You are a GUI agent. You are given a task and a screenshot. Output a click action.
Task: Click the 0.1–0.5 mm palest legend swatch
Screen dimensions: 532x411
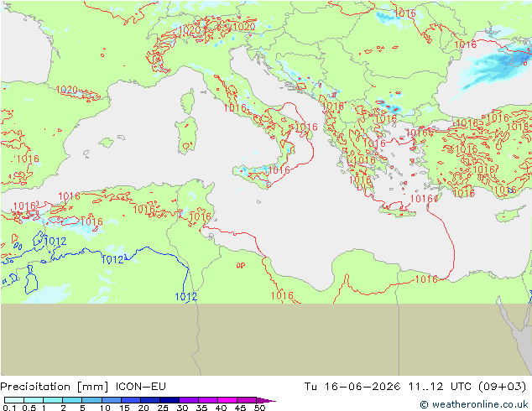tap(14, 400)
